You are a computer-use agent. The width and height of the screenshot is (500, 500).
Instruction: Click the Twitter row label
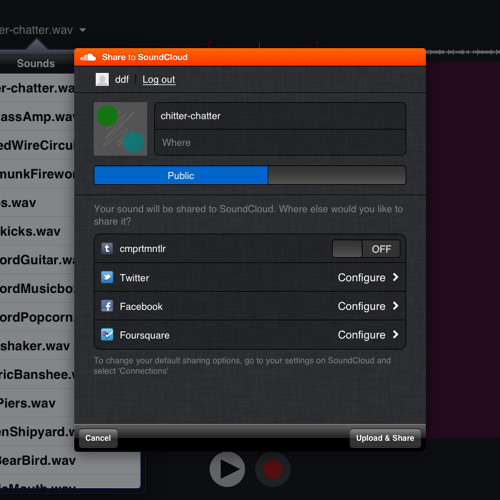pyautogui.click(x=134, y=278)
